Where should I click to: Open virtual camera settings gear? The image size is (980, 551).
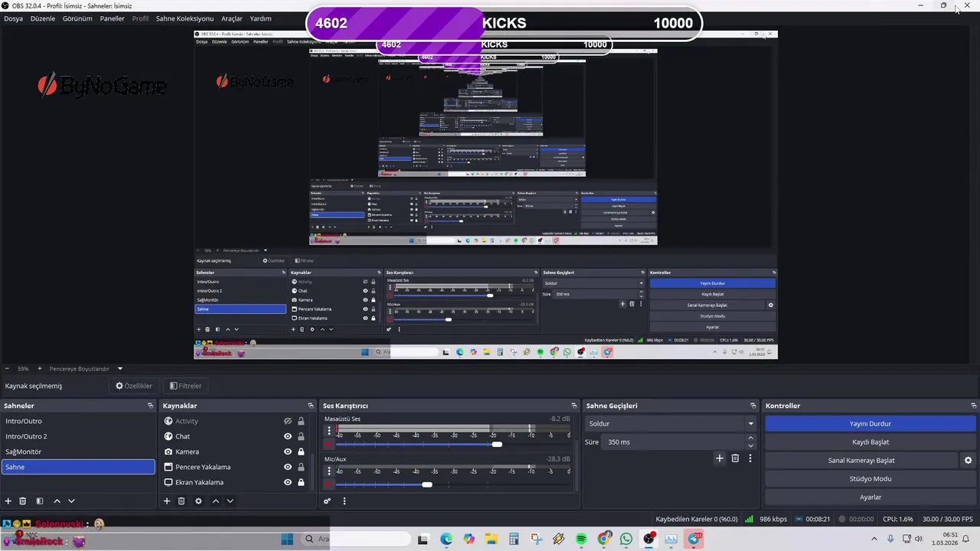pyautogui.click(x=968, y=461)
